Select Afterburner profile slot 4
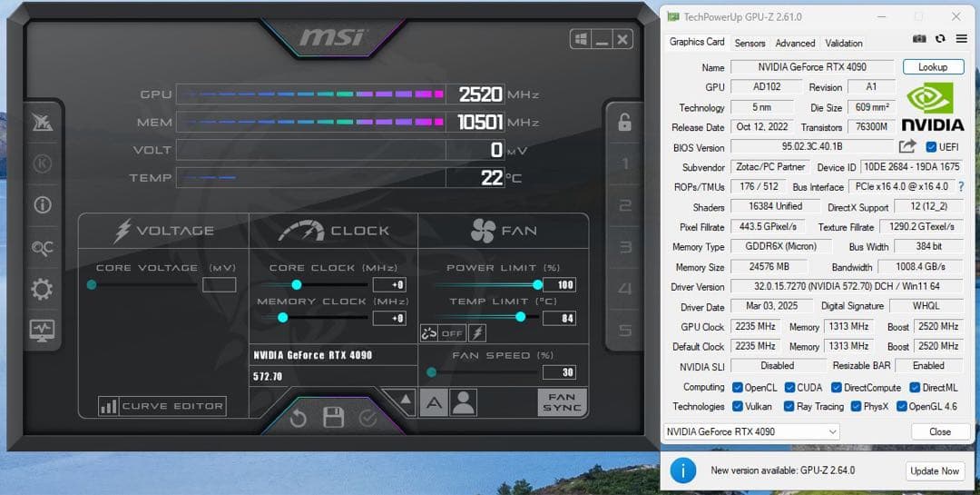 pyautogui.click(x=624, y=289)
